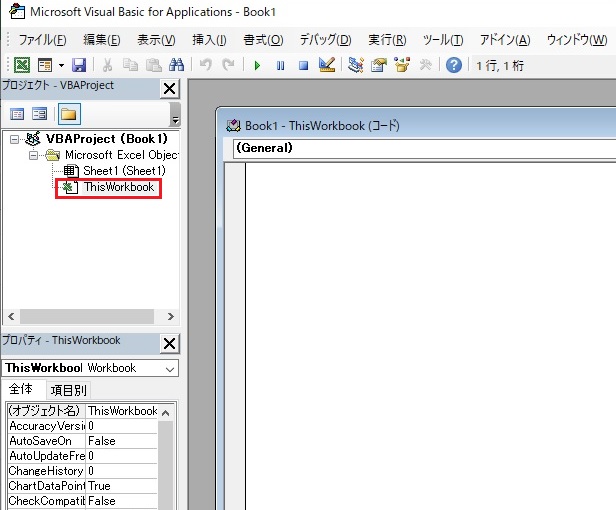Click the View Microsoft Excel toolbar icon
Image resolution: width=616 pixels, height=510 pixels.
tap(22, 65)
